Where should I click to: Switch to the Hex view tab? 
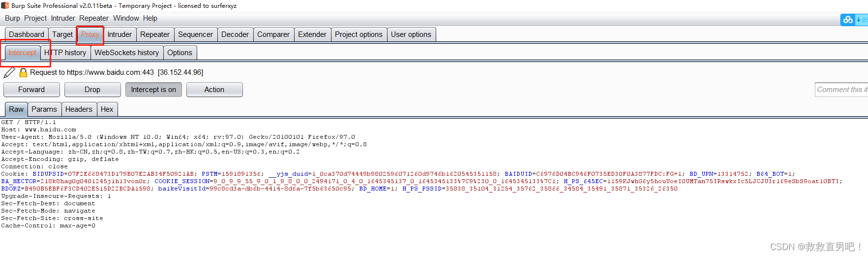pyautogui.click(x=107, y=109)
